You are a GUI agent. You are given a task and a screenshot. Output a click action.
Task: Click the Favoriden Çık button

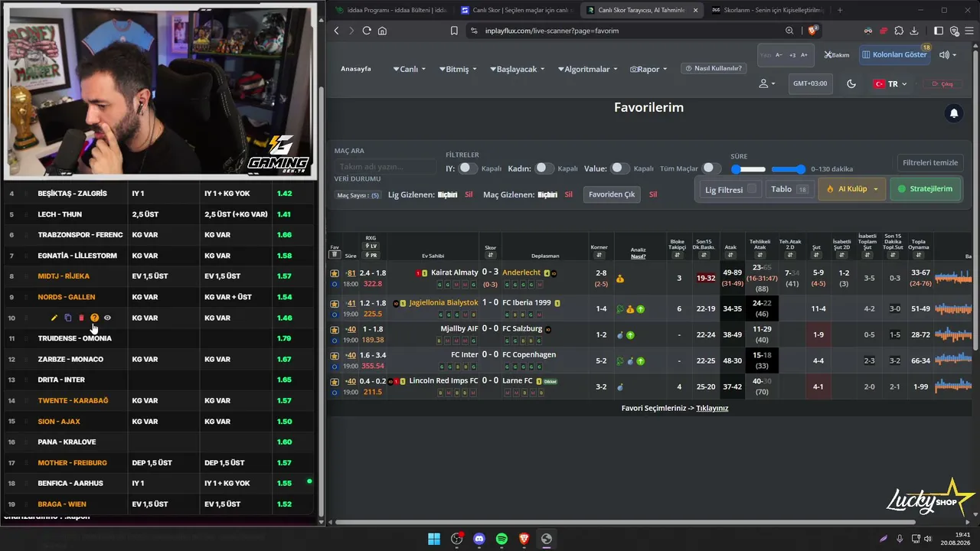pyautogui.click(x=610, y=194)
